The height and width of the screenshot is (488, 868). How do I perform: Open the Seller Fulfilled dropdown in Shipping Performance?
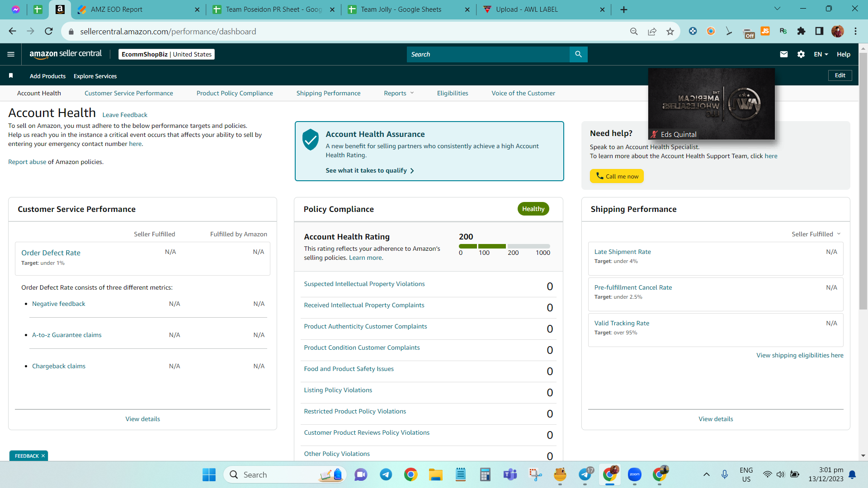tap(816, 234)
